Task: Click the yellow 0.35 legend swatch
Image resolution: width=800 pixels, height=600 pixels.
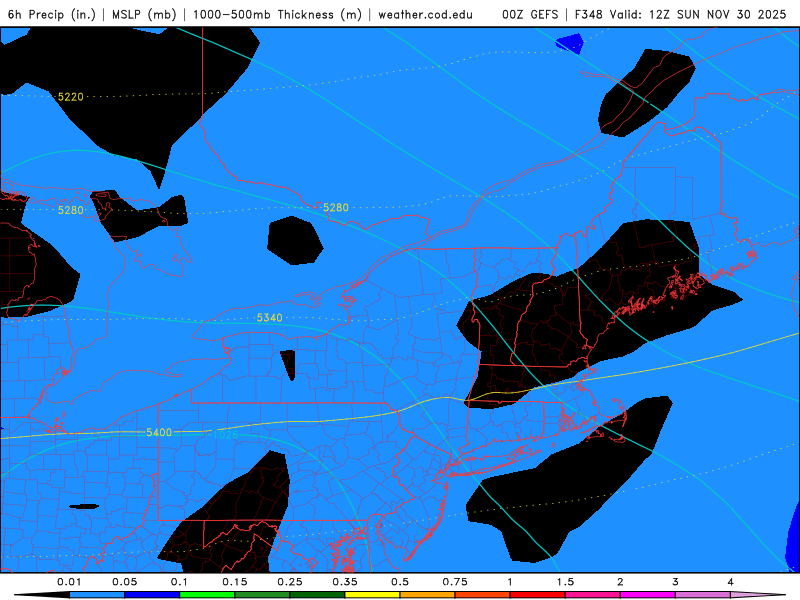Action: 372,595
